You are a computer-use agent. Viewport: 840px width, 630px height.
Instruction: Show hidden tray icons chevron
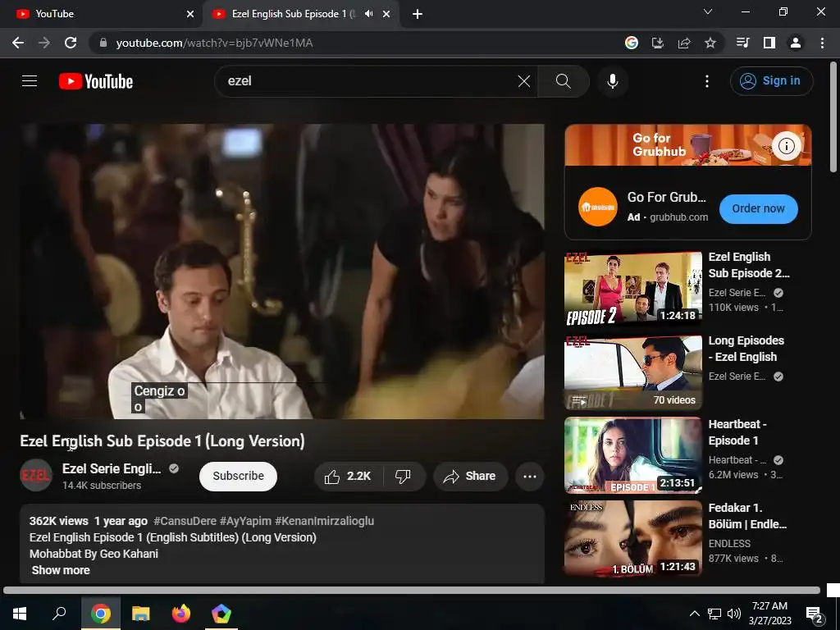click(694, 614)
